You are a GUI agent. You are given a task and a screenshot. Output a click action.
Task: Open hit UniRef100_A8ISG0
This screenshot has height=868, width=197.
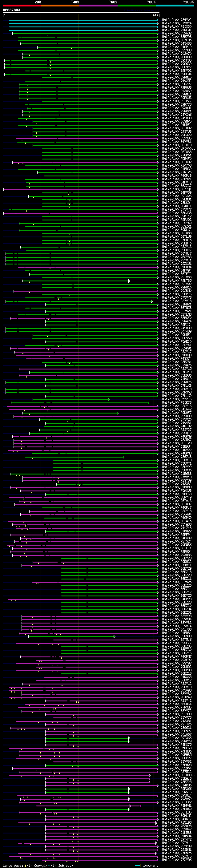(x=176, y=26)
